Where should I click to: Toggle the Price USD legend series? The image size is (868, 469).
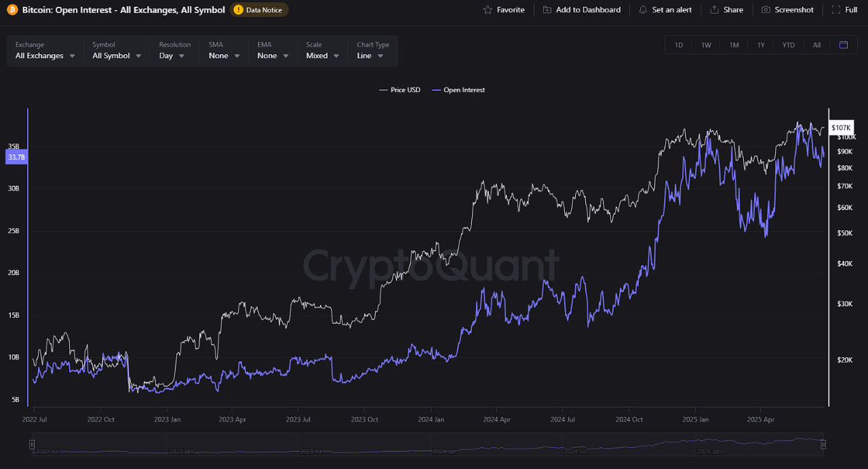(400, 90)
